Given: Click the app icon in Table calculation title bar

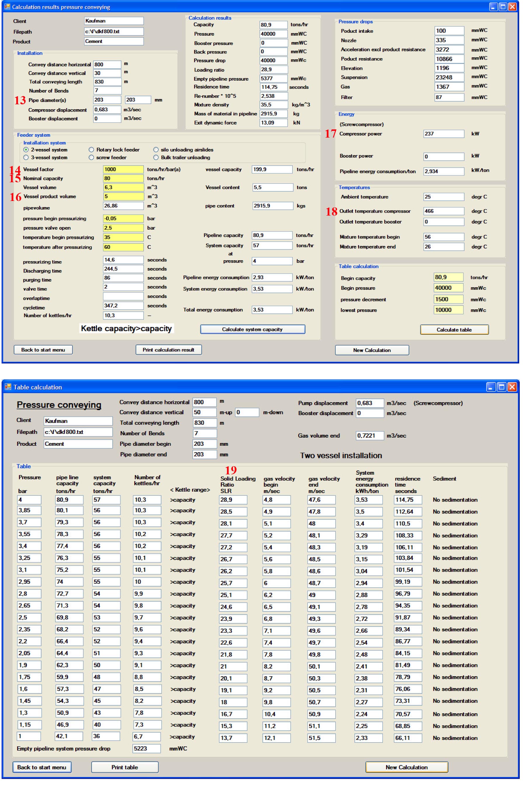Looking at the screenshot, I should click(8, 387).
